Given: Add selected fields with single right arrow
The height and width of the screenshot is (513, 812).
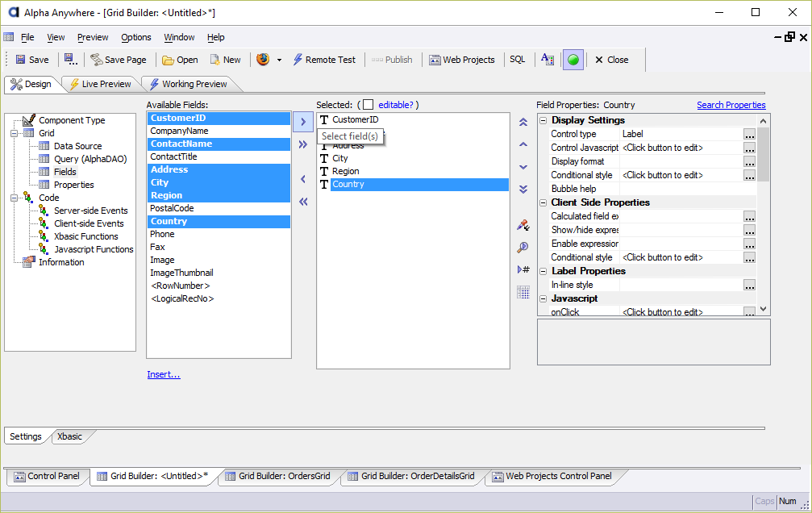Looking at the screenshot, I should [x=303, y=123].
